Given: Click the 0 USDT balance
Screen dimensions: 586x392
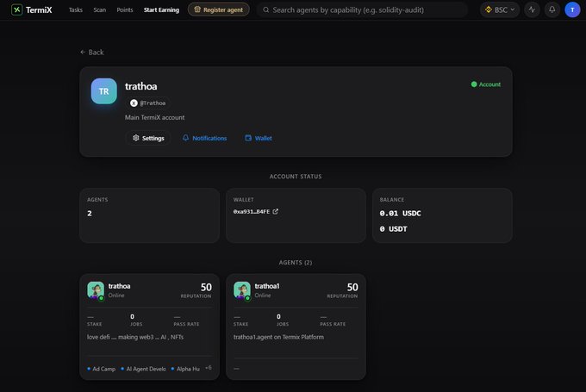Looking at the screenshot, I should [x=393, y=229].
